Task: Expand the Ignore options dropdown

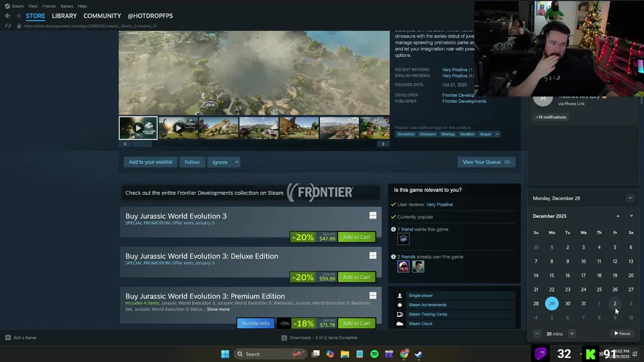Action: 236,162
